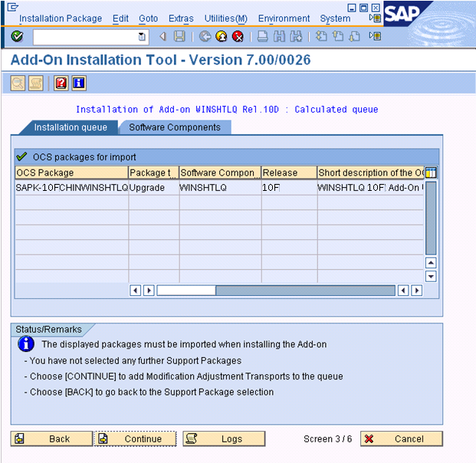Click the Status/Remarks header label

point(48,330)
